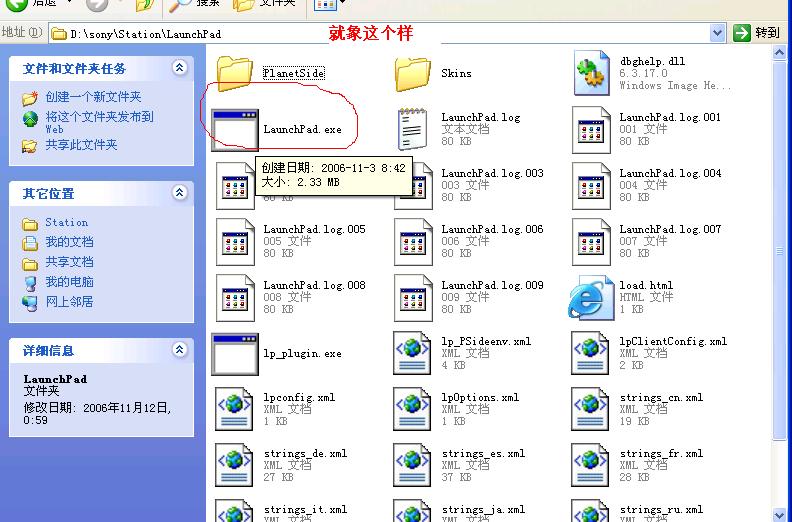Viewport: 792px width, 522px height.
Task: Select the LaunchPad.log.008 file icon
Action: [235, 298]
